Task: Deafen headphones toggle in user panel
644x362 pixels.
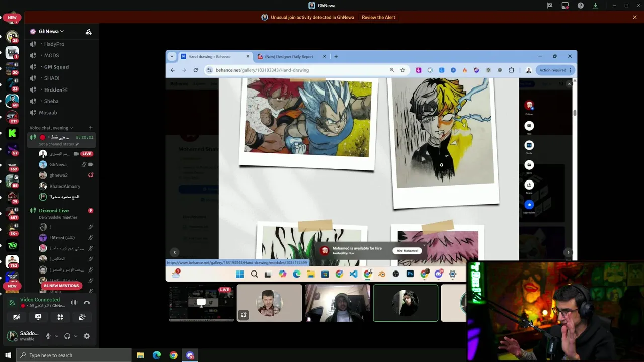Action: 67,336
